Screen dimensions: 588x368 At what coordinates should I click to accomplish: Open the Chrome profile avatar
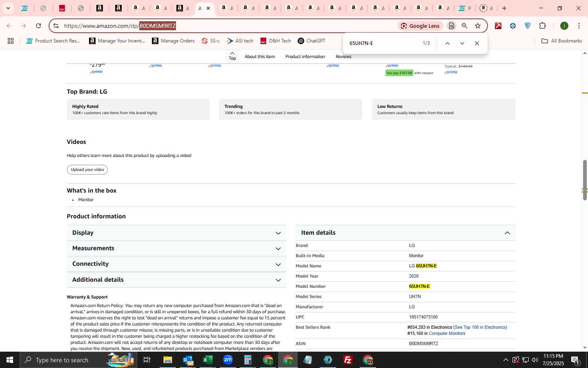(564, 26)
